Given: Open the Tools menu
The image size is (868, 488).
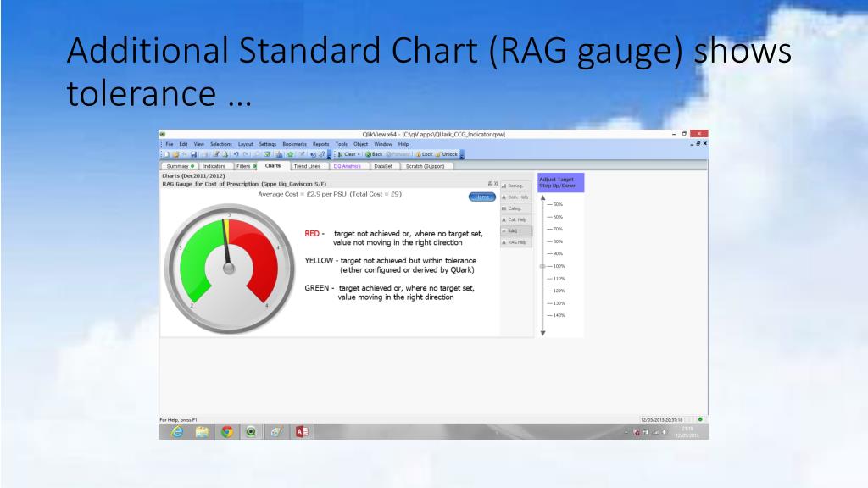Looking at the screenshot, I should click(x=342, y=144).
